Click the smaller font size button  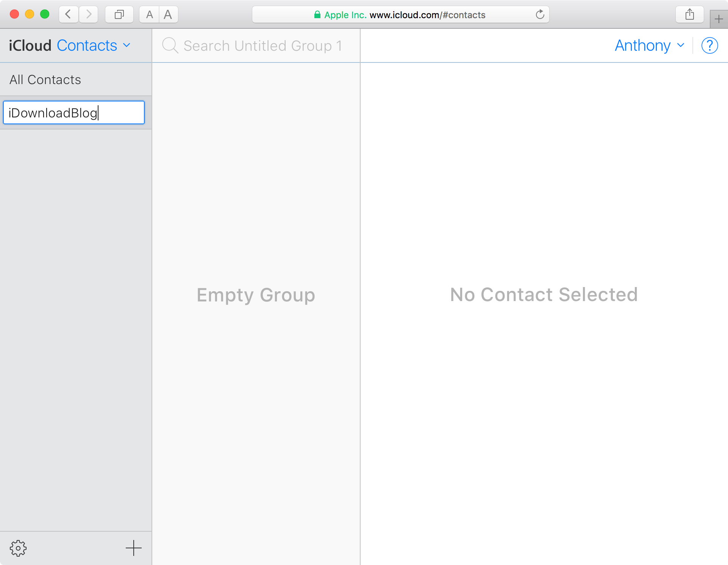pyautogui.click(x=149, y=14)
